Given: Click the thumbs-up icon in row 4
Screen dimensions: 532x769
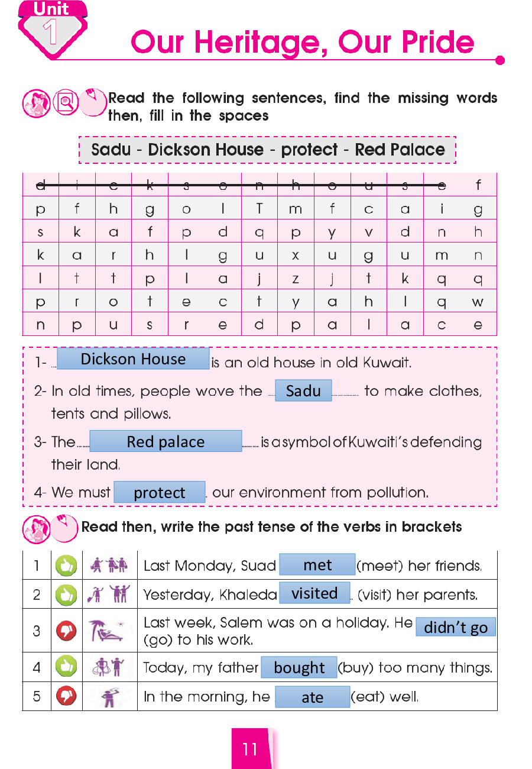Looking at the screenshot, I should point(65,667).
